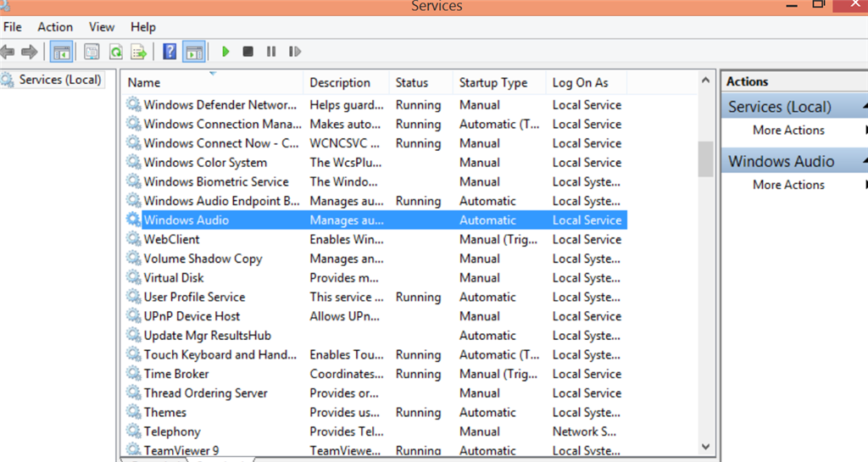This screenshot has height=462, width=868.
Task: Click the Export List toolbar icon
Action: [138, 52]
